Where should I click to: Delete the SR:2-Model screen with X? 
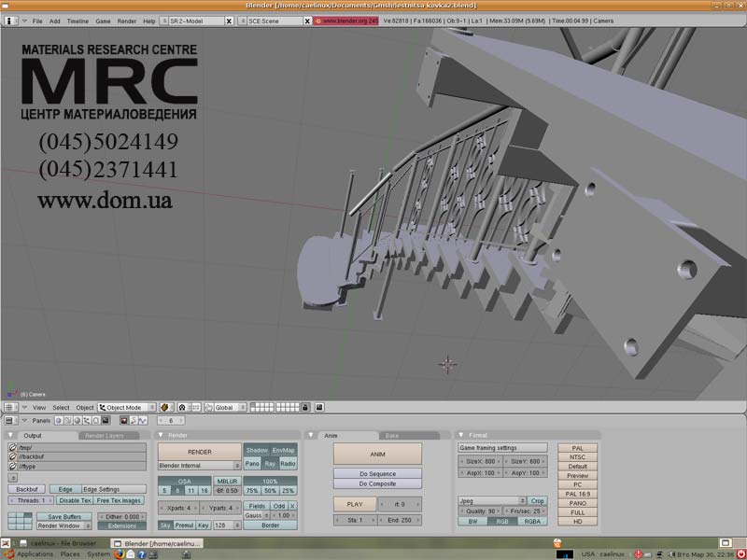[229, 21]
